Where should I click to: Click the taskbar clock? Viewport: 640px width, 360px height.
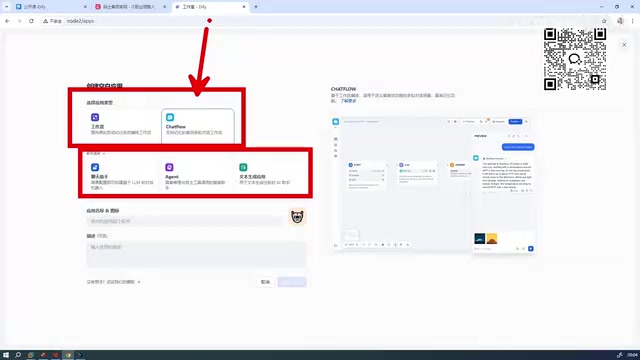(633, 355)
